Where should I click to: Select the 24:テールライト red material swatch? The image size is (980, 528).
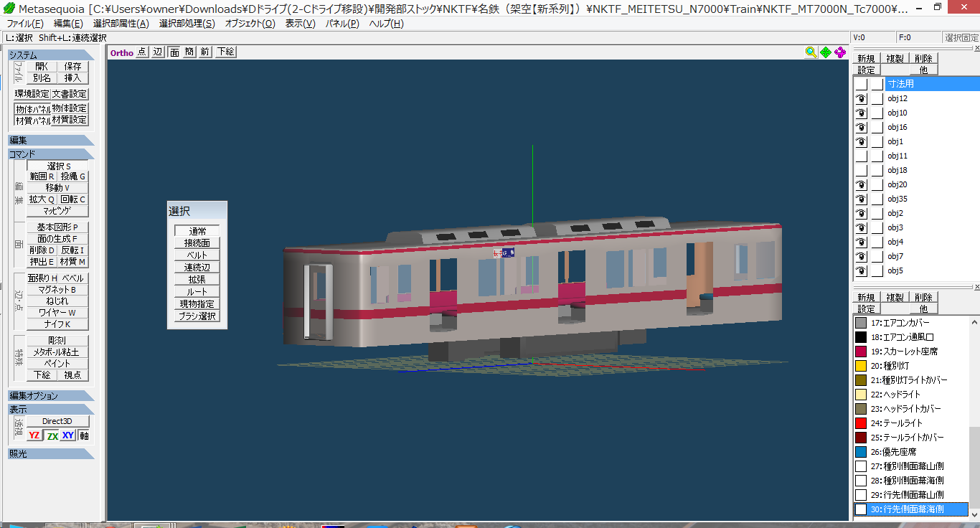861,423
